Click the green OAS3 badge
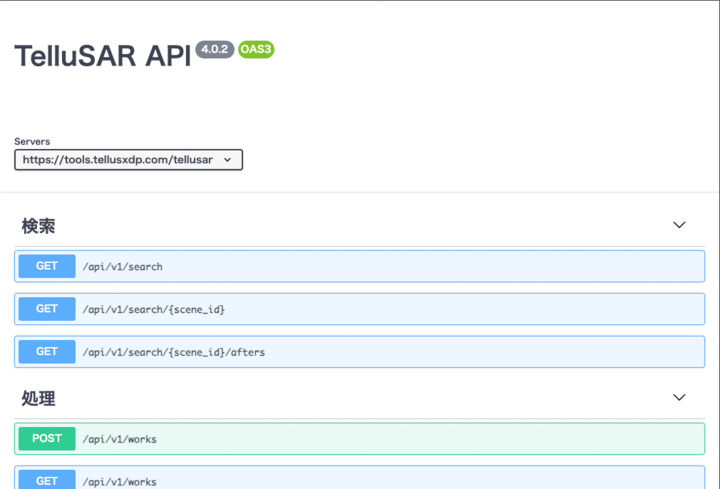720x489 pixels. pyautogui.click(x=256, y=49)
